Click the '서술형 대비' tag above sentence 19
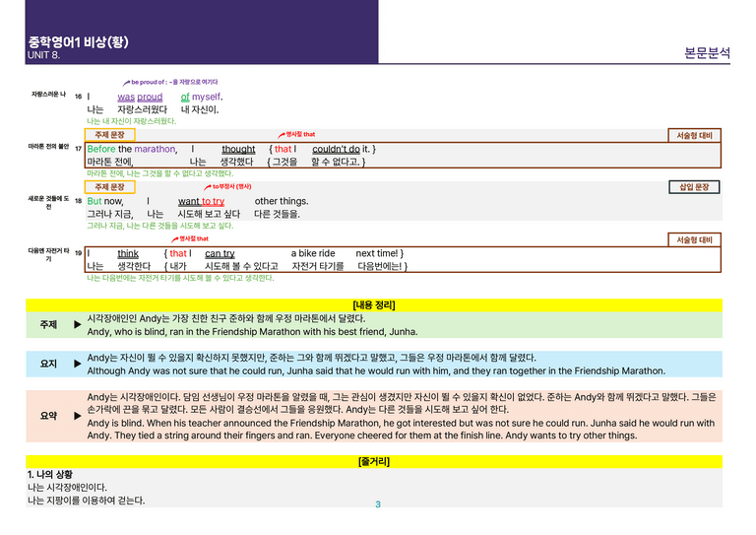The width and height of the screenshot is (756, 535). pos(694,239)
